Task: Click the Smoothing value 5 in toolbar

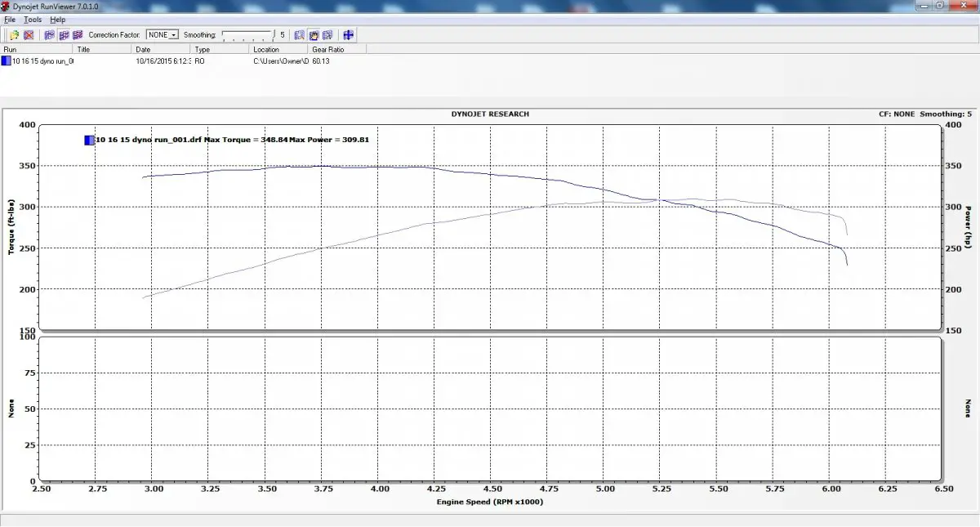Action: (x=283, y=35)
